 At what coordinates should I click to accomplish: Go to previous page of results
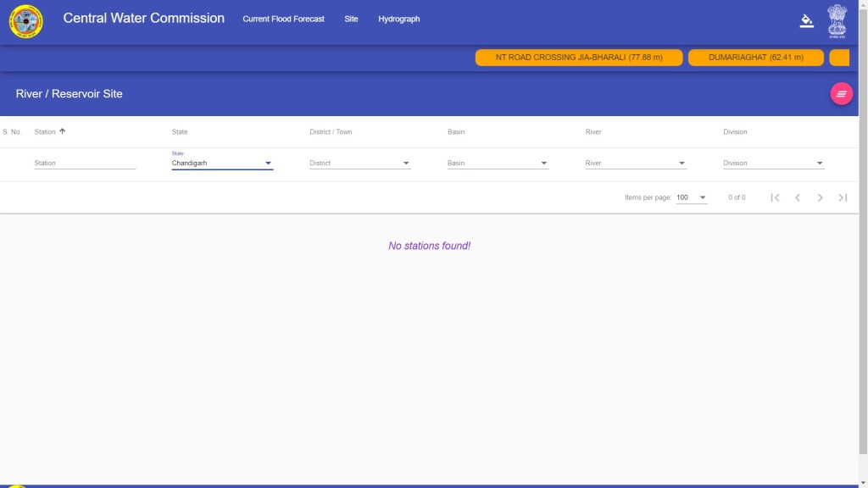pos(798,197)
